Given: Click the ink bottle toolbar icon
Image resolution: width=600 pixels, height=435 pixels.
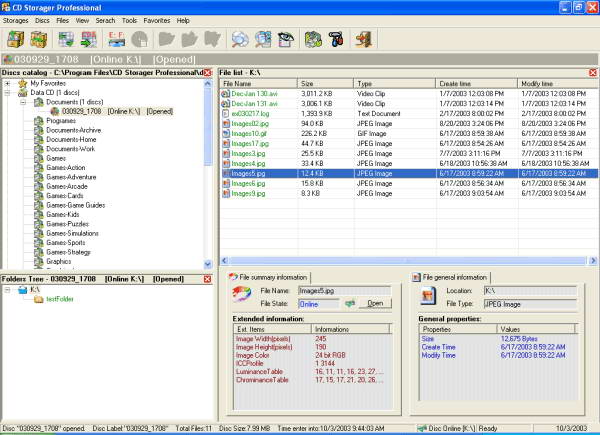Looking at the screenshot, I should click(336, 39).
